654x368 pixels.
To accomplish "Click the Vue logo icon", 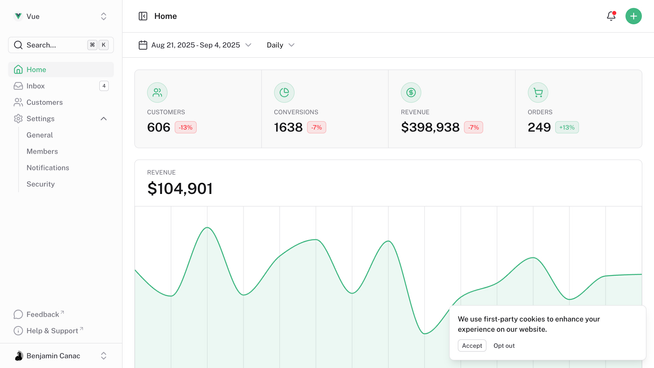I will pos(18,16).
